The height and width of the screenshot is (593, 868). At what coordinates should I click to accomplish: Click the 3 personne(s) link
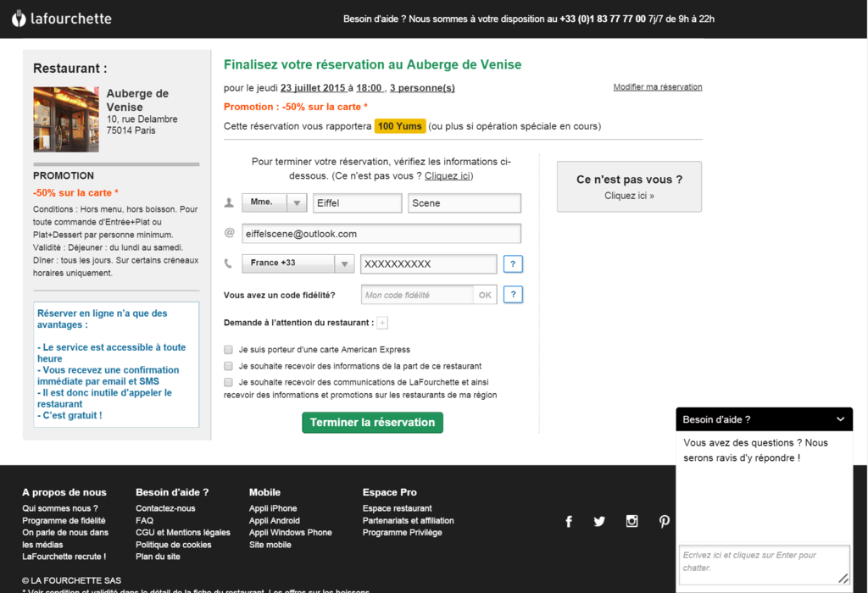click(x=422, y=88)
